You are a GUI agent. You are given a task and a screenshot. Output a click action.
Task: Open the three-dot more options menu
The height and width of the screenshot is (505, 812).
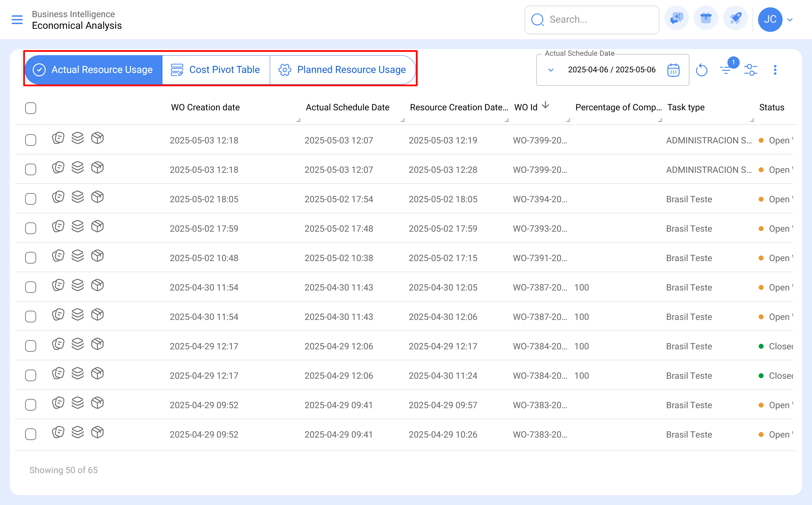[775, 70]
